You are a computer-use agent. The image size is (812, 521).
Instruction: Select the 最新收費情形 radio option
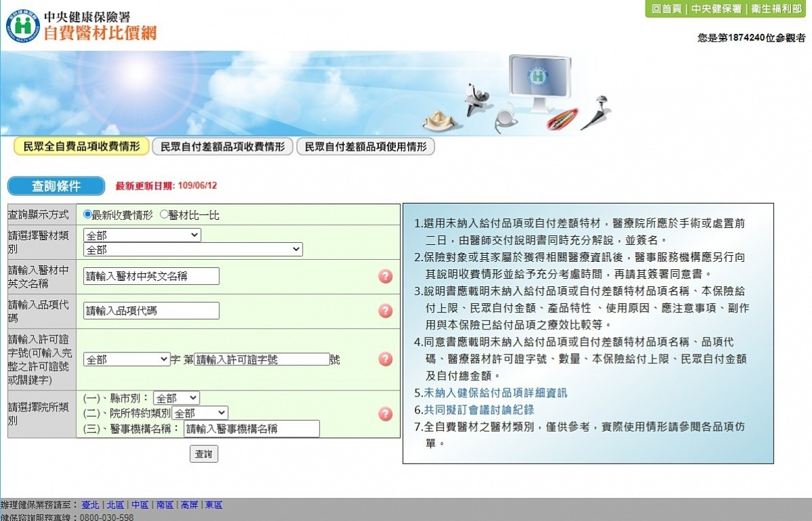coord(87,214)
